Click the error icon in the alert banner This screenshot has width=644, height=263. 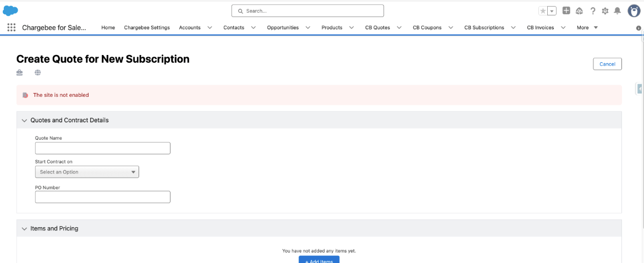tap(25, 95)
